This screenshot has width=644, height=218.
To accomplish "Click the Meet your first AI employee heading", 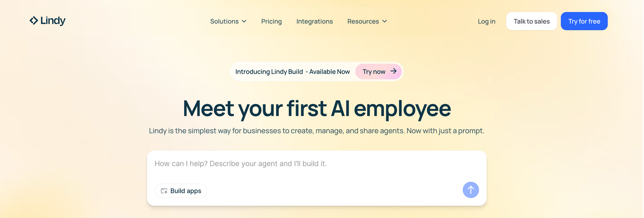I will tap(317, 109).
